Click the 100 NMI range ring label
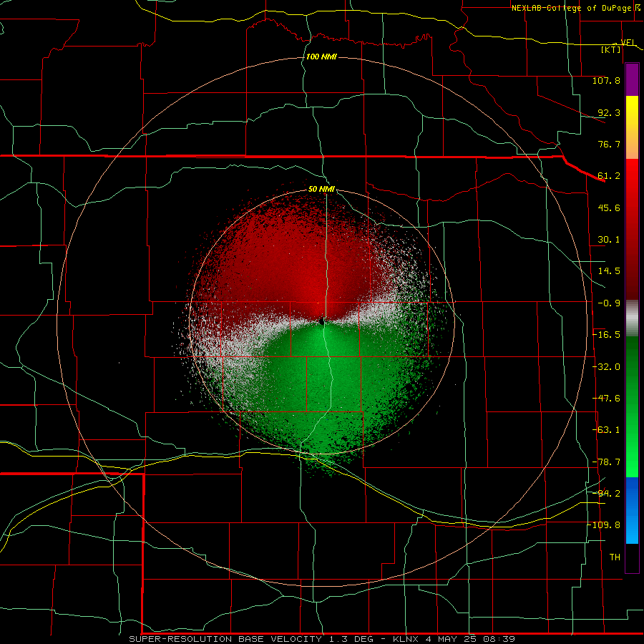Viewport: 644px width, 644px height. click(321, 57)
